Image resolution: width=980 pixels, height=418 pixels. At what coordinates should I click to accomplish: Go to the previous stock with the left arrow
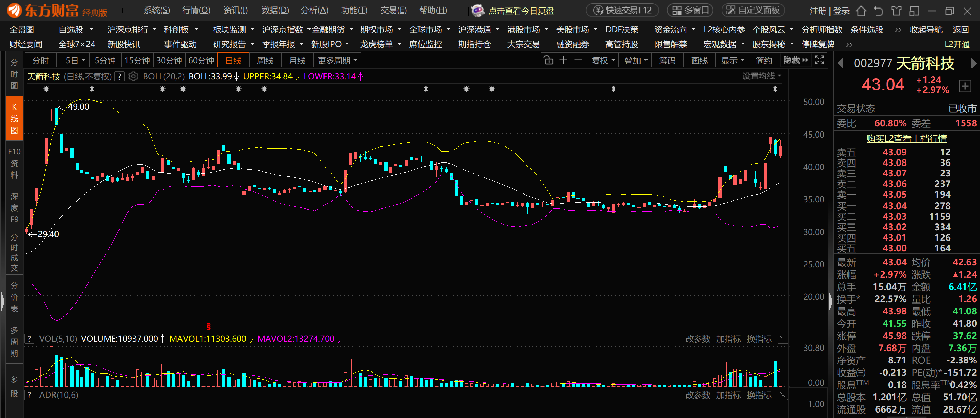click(841, 63)
